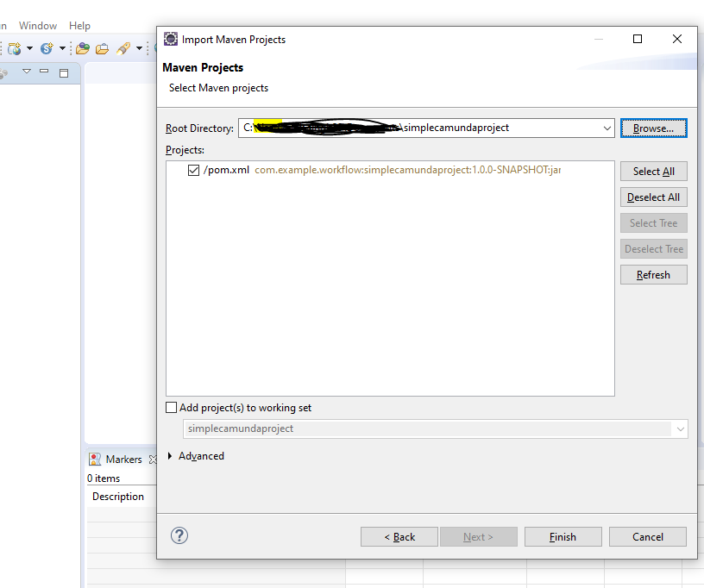704x588 pixels.
Task: Open the View Menu triangle in left panel
Action: (27, 72)
